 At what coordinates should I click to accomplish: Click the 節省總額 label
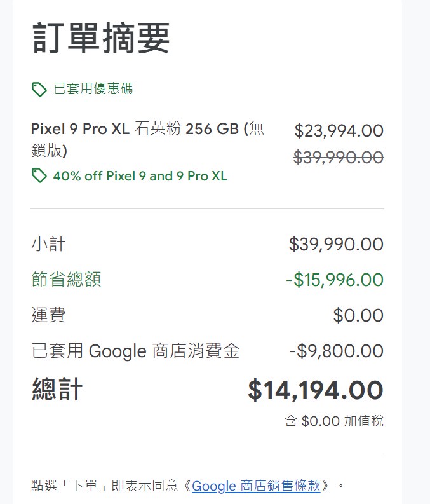66,280
